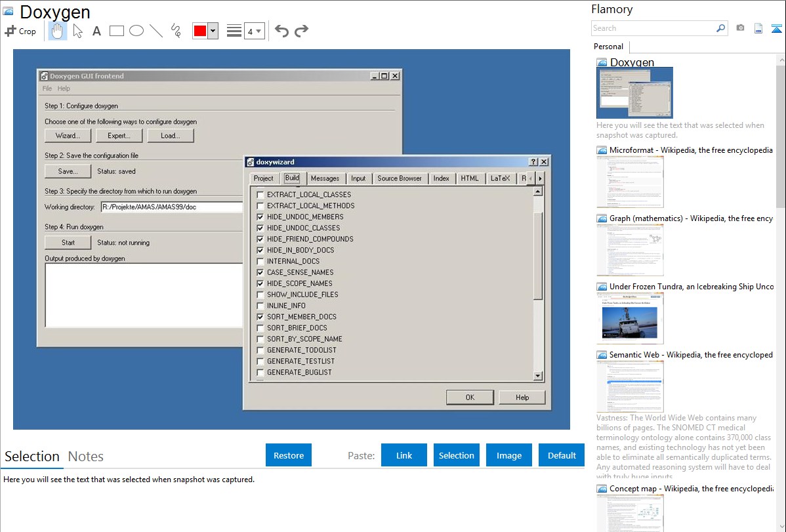Enable the SHOW_INCLUDE_FILES checkbox
The width and height of the screenshot is (786, 532).
(x=260, y=295)
